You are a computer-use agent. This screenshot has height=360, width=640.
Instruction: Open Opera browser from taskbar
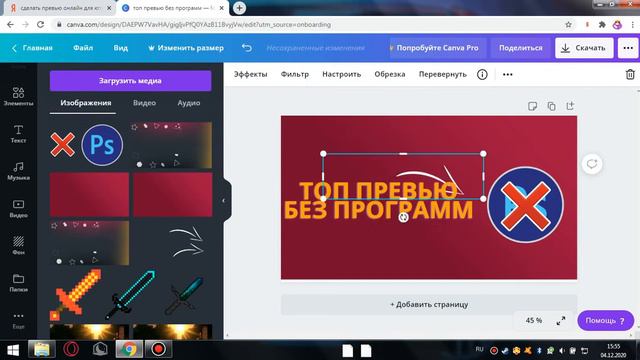click(71, 349)
